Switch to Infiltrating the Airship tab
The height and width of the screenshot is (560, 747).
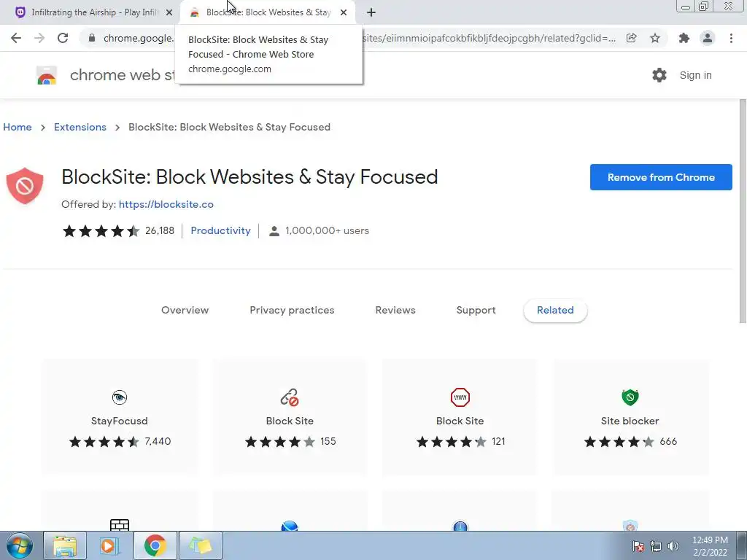pyautogui.click(x=90, y=12)
